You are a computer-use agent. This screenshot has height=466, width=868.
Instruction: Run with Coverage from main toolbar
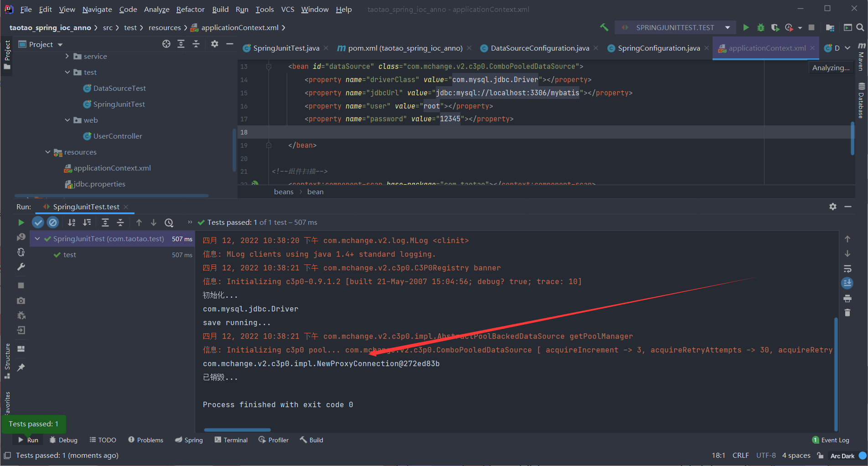775,27
